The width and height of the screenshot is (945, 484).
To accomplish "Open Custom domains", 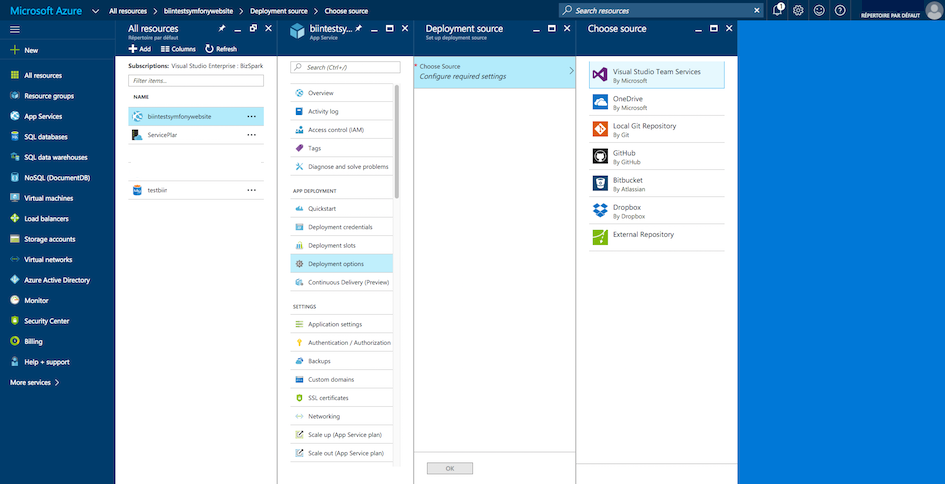I will click(342, 380).
